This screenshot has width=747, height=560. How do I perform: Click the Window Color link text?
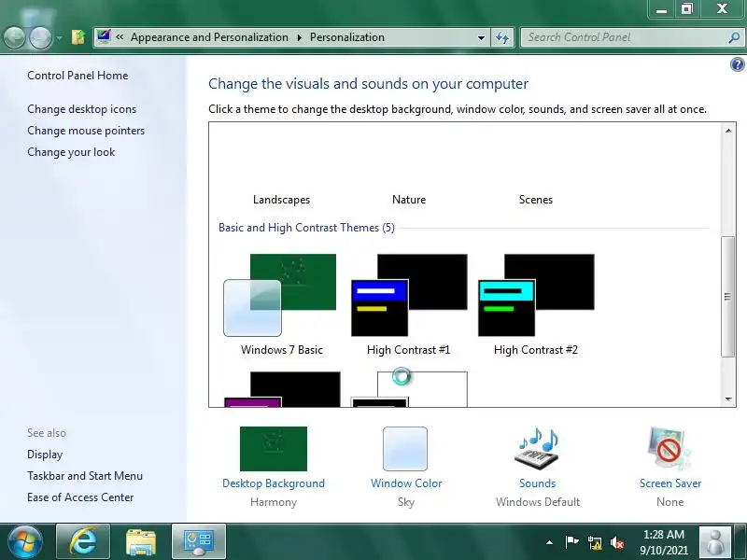pos(406,483)
